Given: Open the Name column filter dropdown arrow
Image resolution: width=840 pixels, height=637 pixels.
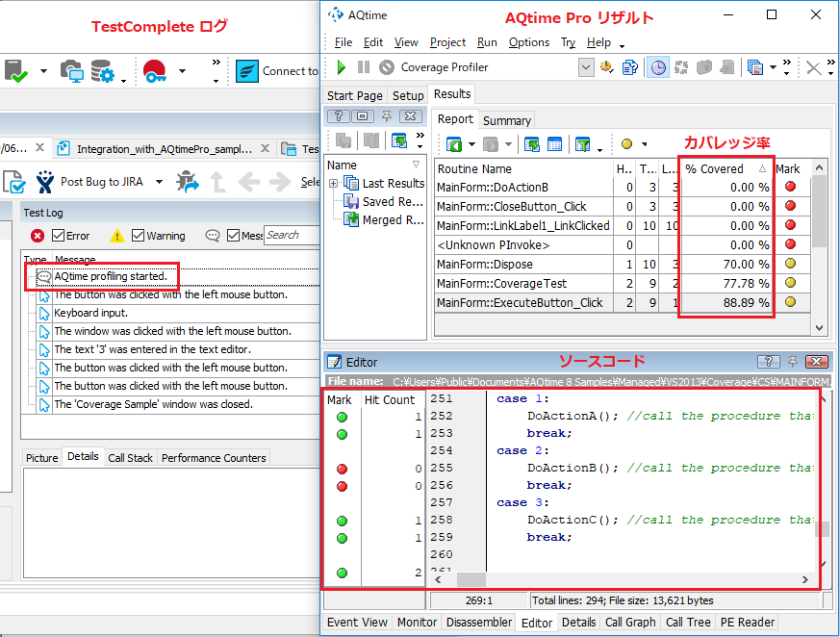Looking at the screenshot, I should click(x=417, y=165).
